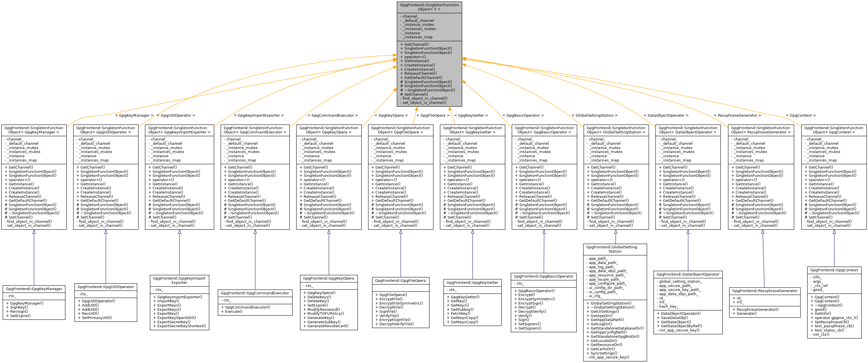Select '+ SetPrimaryUID()' in the GpgUIDOperator node
The height and width of the screenshot is (363, 868).
(x=95, y=318)
